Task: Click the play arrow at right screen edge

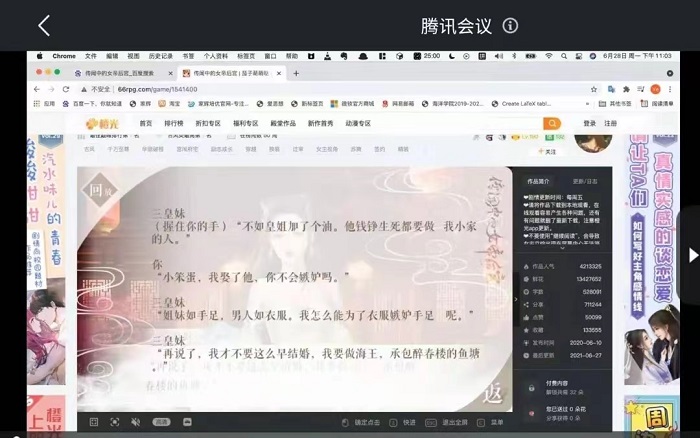Action: pos(693,255)
